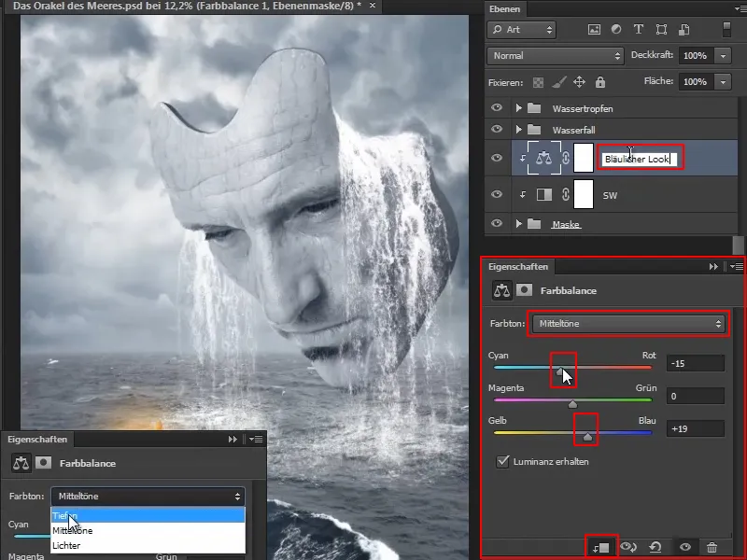Lock transparent pixels in Fixieren row
747x560 pixels.
tap(538, 82)
